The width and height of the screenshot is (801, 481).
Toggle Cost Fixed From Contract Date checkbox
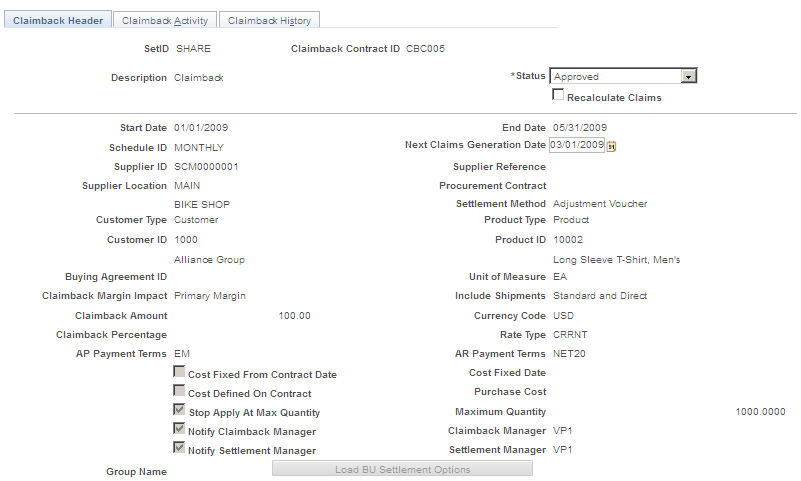tap(179, 371)
